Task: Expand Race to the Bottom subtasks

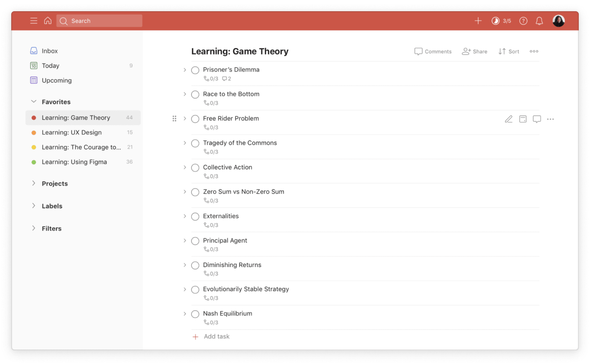Action: click(185, 94)
